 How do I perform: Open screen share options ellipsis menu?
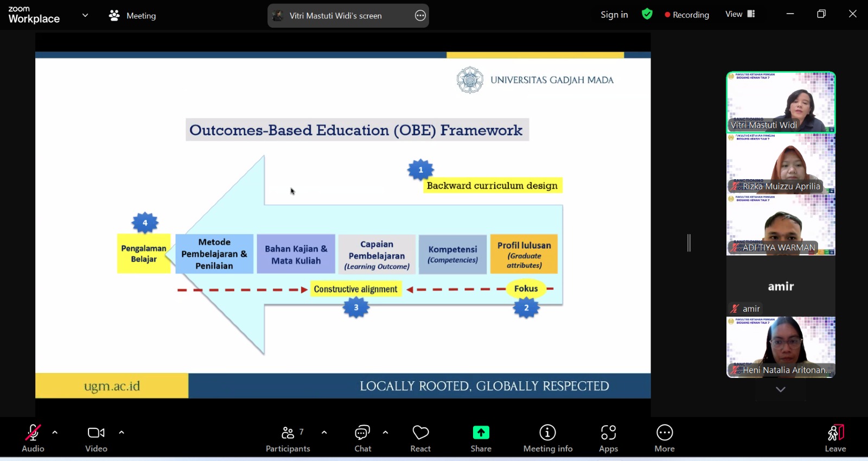(420, 16)
